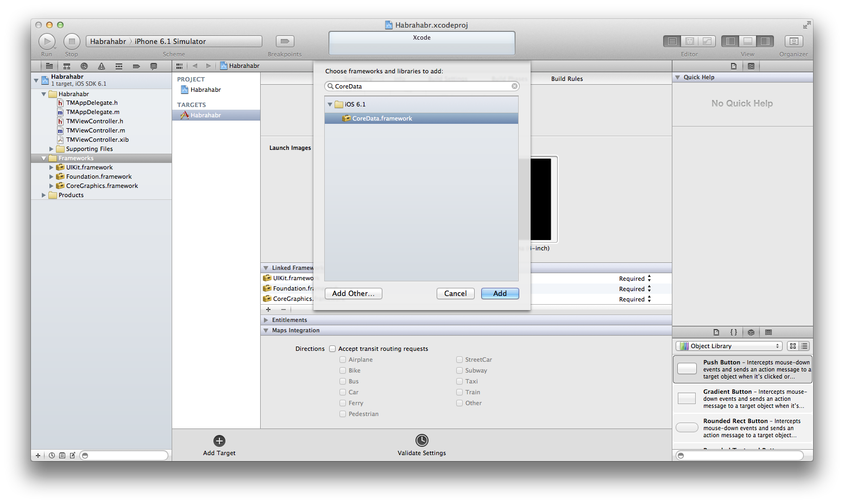Show the Object Library cube icon
844x504 pixels.
(751, 332)
